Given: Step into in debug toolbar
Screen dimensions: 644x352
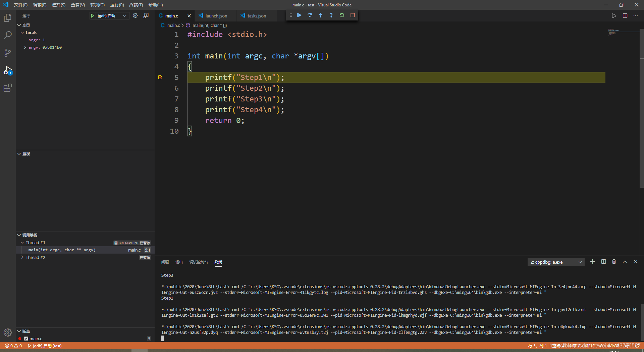Looking at the screenshot, I should (x=320, y=15).
